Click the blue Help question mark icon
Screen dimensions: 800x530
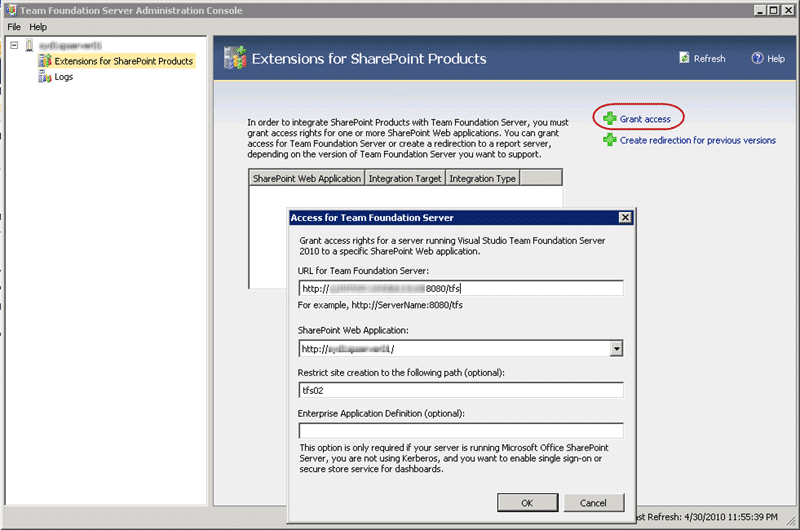click(x=757, y=58)
